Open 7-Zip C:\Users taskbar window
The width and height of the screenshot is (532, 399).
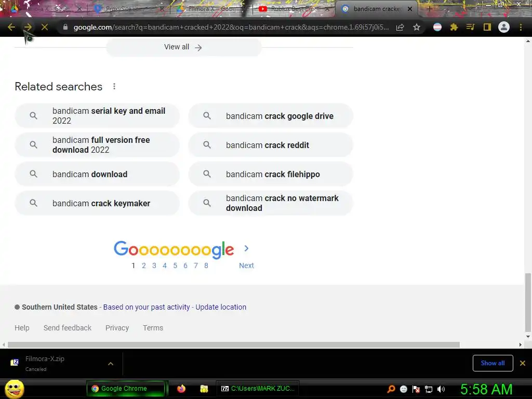pyautogui.click(x=258, y=389)
